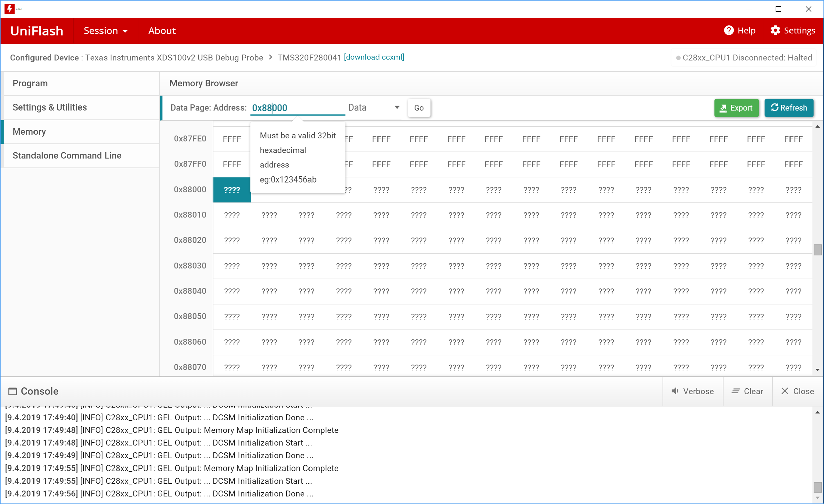
Task: Click the UniFlash brand title
Action: [37, 31]
